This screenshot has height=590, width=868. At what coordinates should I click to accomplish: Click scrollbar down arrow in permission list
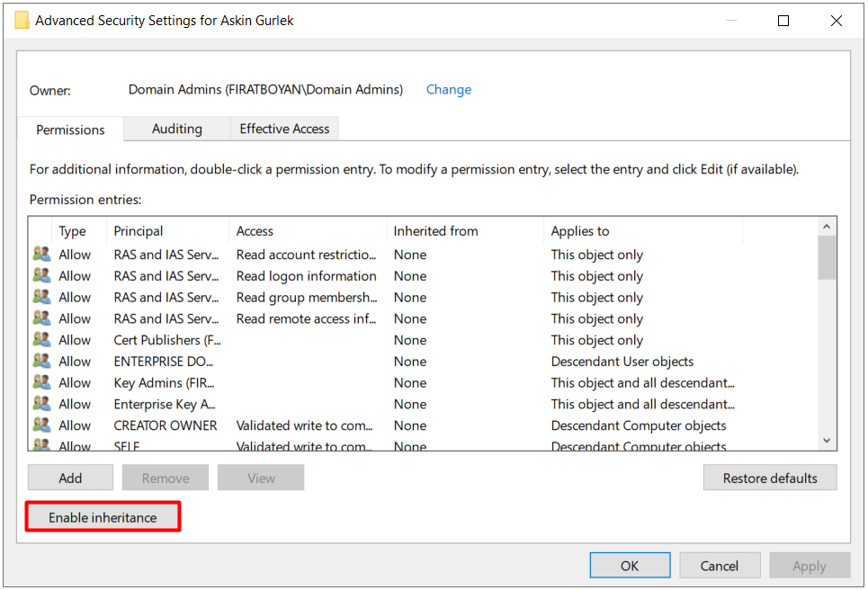click(x=827, y=441)
